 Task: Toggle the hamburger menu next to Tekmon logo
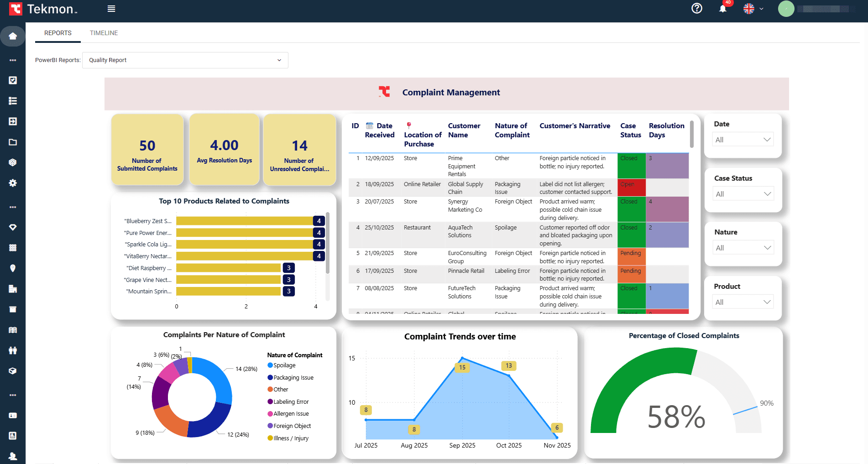[111, 9]
